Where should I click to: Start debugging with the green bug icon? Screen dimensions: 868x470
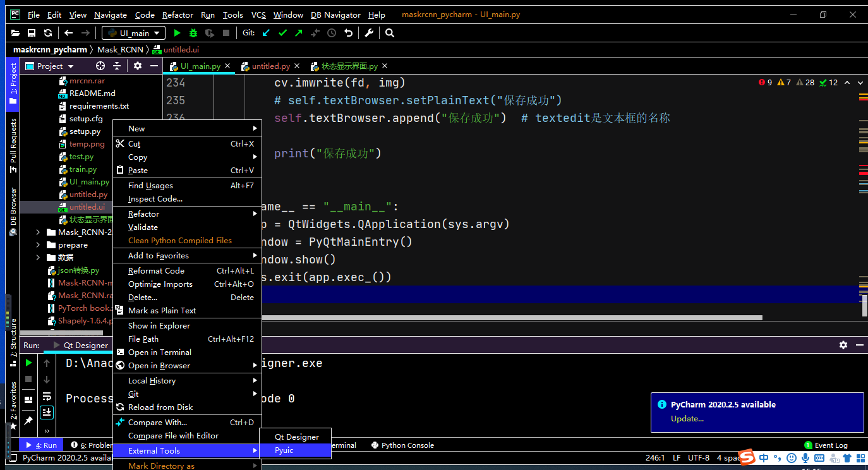point(193,33)
